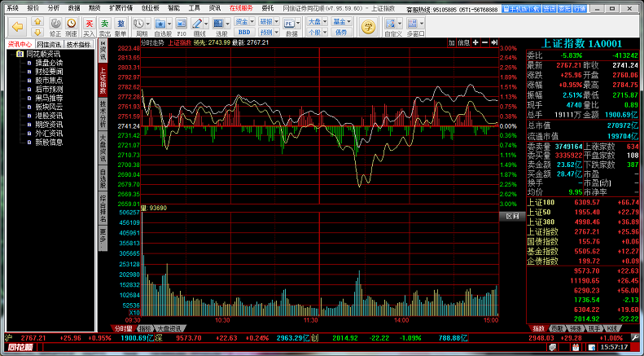The image size is (644, 356).
Task: Click the 买入 (buy) icon
Action: [x=90, y=24]
